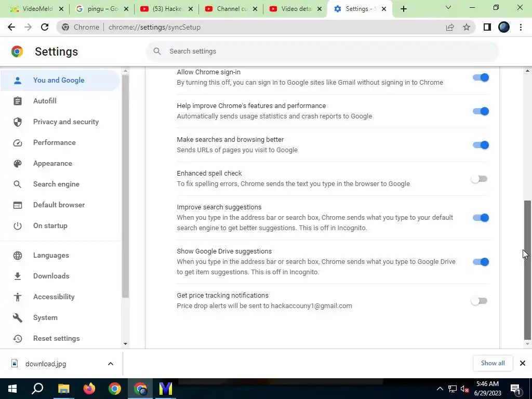Open the Chrome three-dot menu

coord(521,27)
